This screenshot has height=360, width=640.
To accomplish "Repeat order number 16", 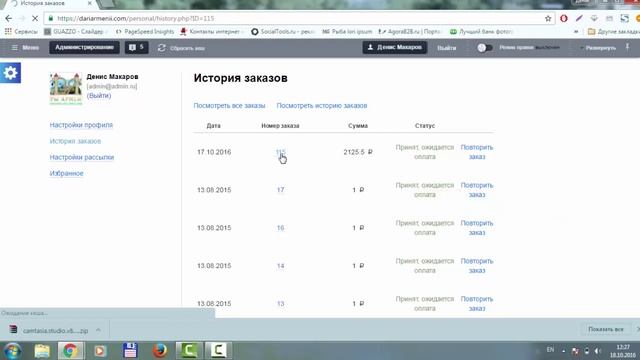I will click(x=477, y=228).
